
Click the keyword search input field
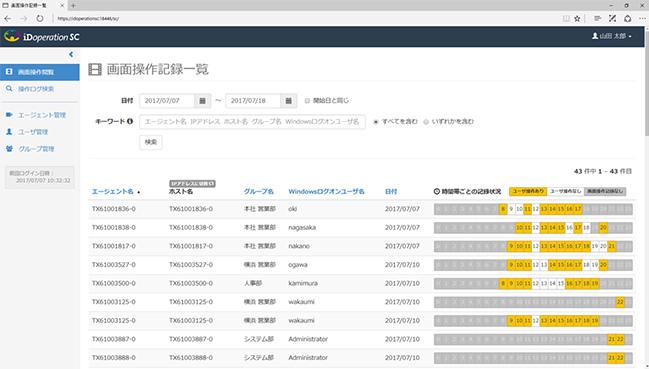pos(252,122)
